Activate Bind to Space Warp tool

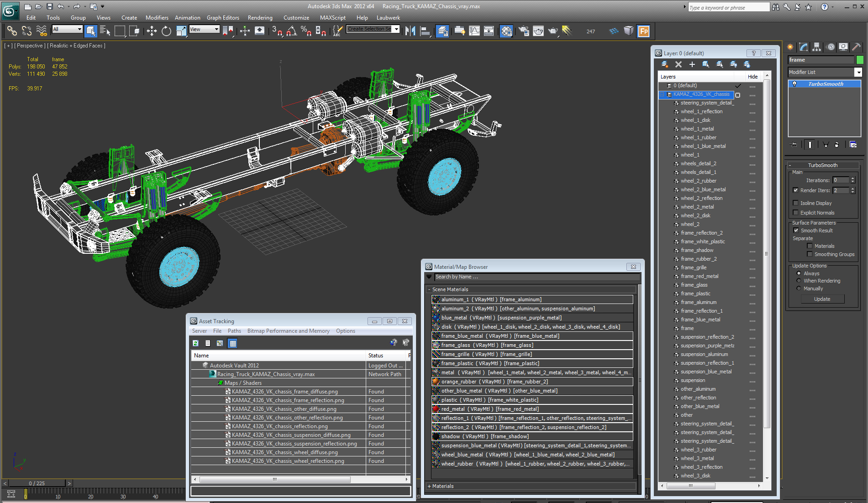[x=42, y=31]
